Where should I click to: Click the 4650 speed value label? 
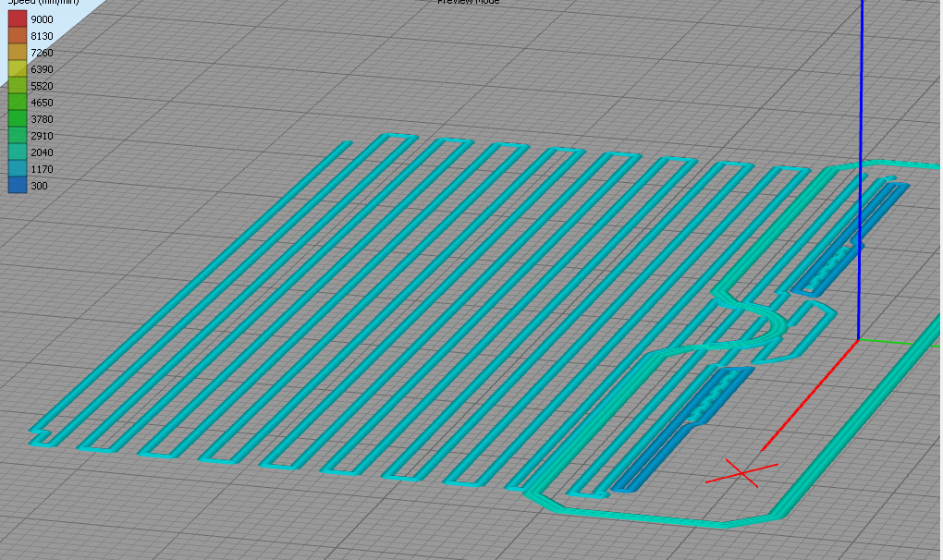click(x=43, y=103)
